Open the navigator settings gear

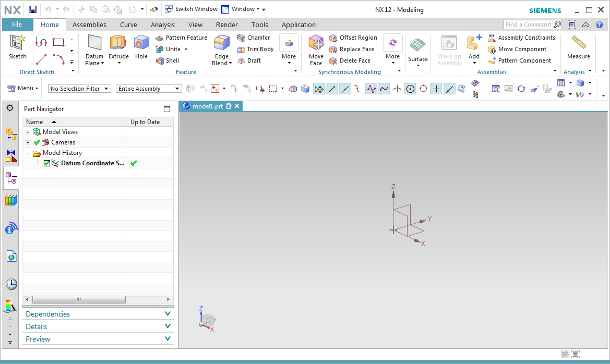coord(10,108)
